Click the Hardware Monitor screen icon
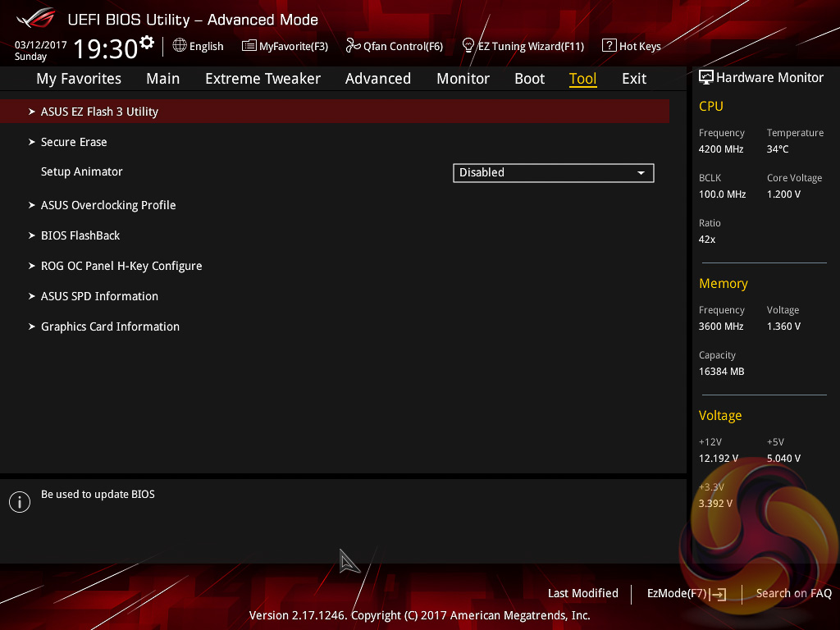 tap(706, 78)
